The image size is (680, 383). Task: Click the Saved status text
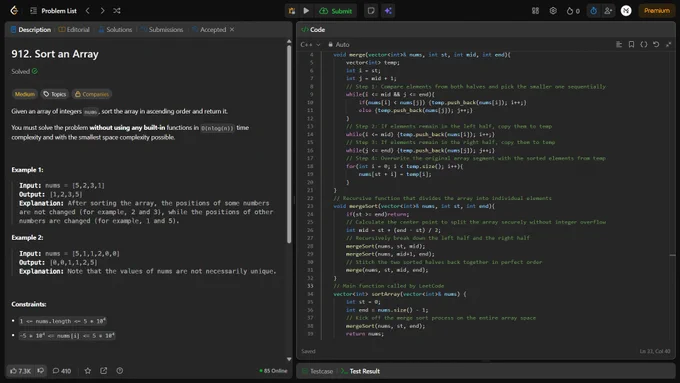coord(308,351)
